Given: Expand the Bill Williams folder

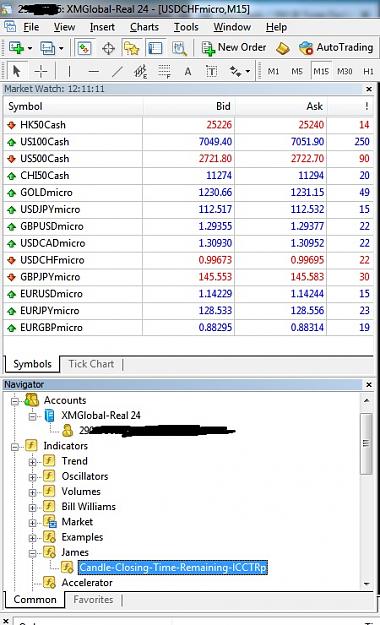Looking at the screenshot, I should (33, 507).
